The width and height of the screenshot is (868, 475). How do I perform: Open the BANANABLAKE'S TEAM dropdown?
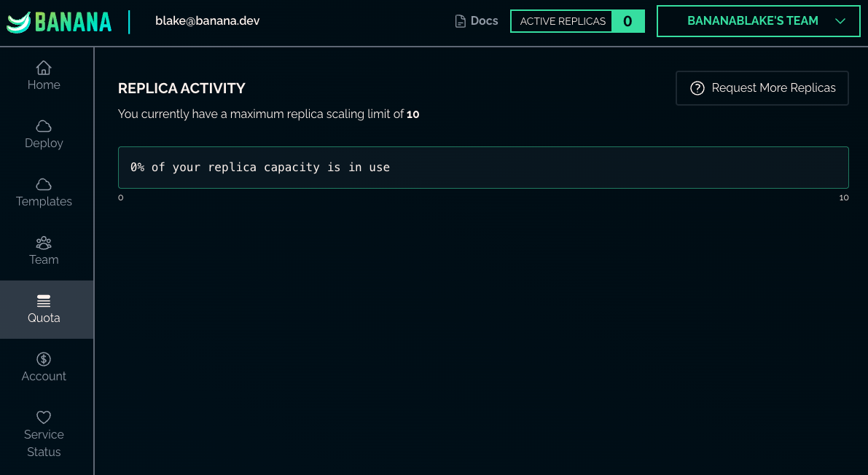[752, 21]
